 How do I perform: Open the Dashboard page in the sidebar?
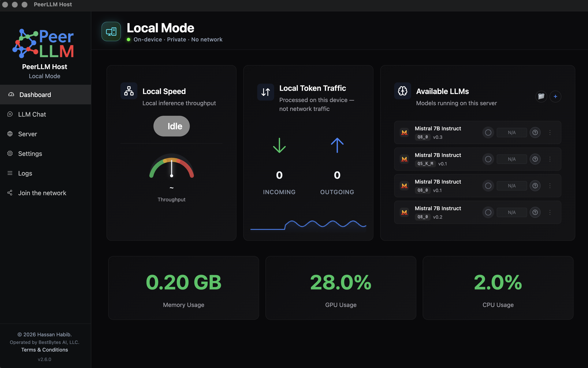(x=45, y=95)
